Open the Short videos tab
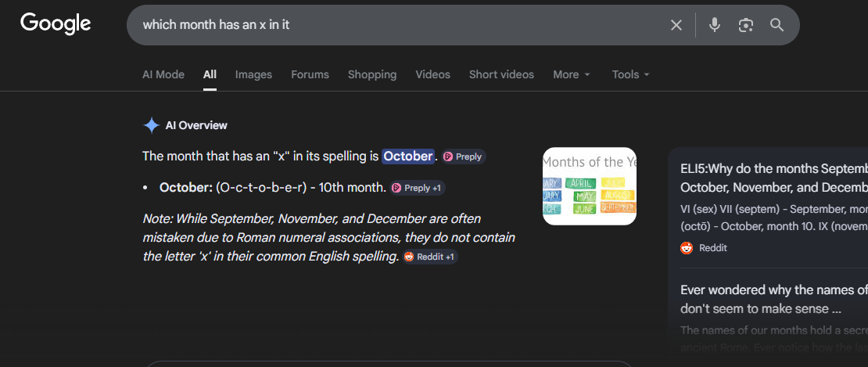This screenshot has height=367, width=868. pyautogui.click(x=501, y=74)
